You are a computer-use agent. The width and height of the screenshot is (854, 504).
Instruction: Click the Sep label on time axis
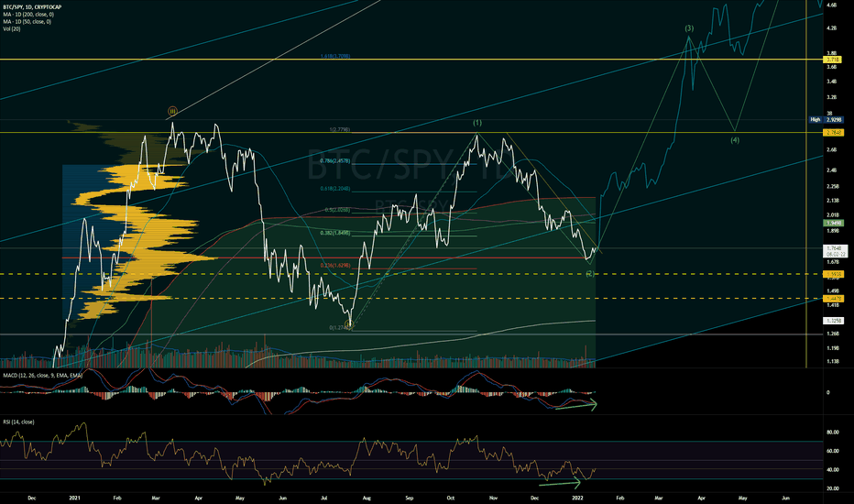pos(410,498)
